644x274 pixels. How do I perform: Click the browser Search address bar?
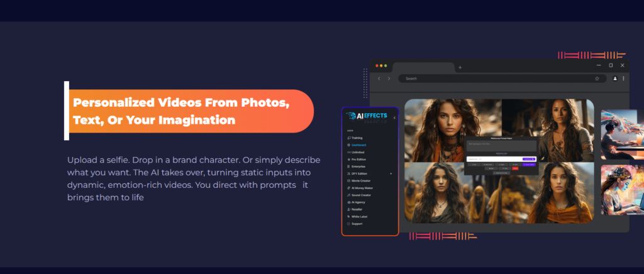(502, 79)
